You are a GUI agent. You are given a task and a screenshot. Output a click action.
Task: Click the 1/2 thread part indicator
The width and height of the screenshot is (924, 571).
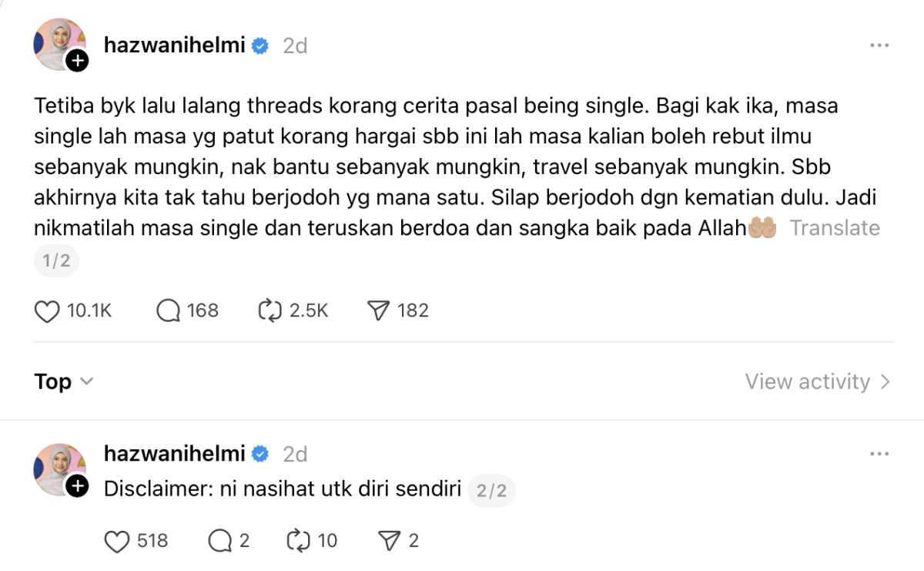pos(56,261)
